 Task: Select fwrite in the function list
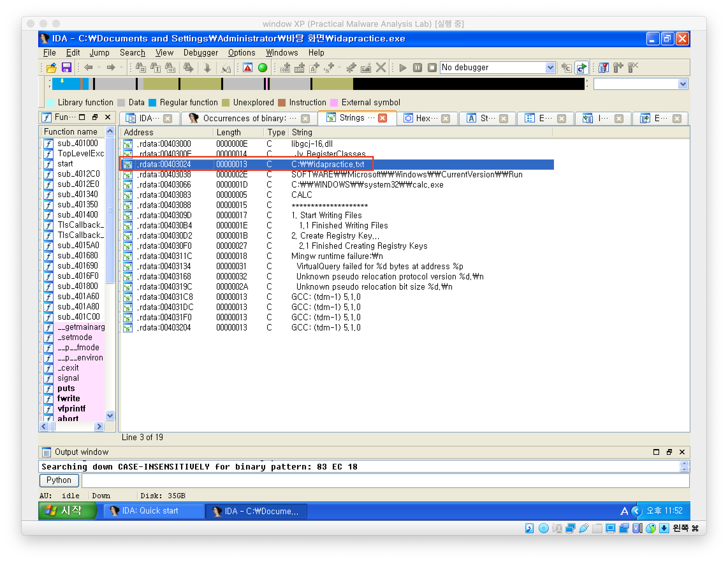click(68, 399)
